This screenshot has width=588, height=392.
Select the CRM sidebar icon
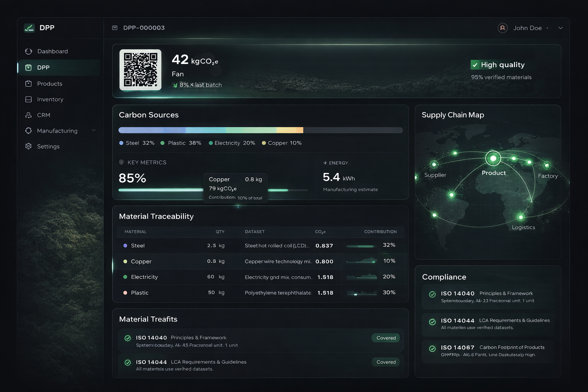(x=28, y=115)
